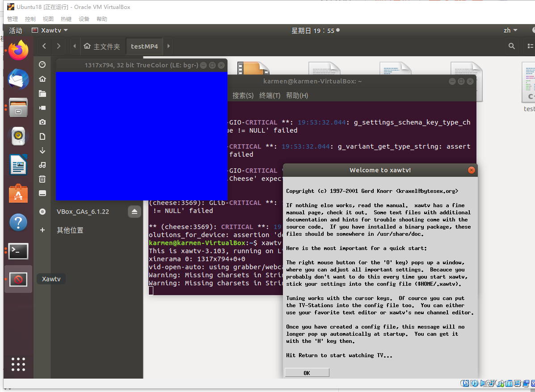Click the xawtv window title bar
Viewport: 535px width, 392px height.
tap(141, 65)
